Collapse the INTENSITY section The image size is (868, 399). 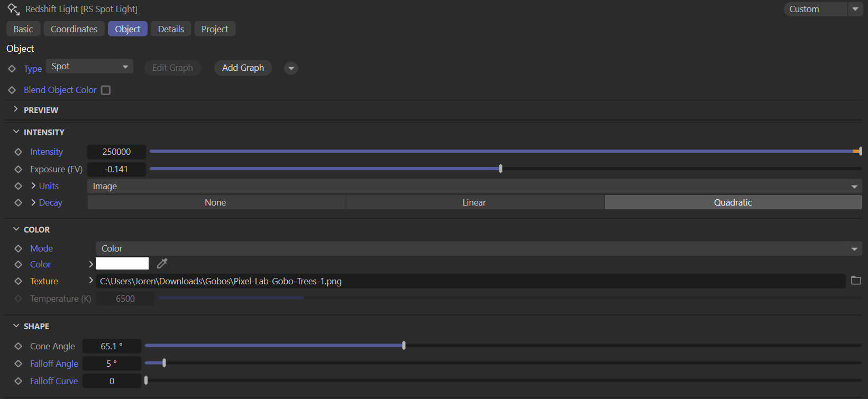[16, 132]
